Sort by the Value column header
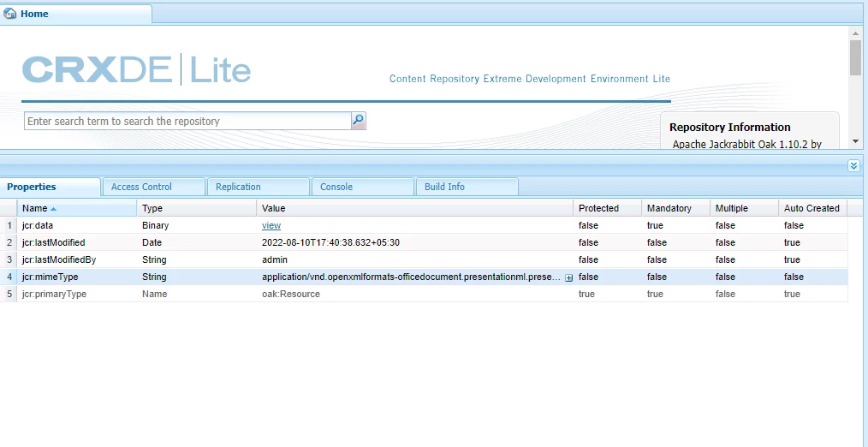Screen dimensions: 868x447 [414, 208]
